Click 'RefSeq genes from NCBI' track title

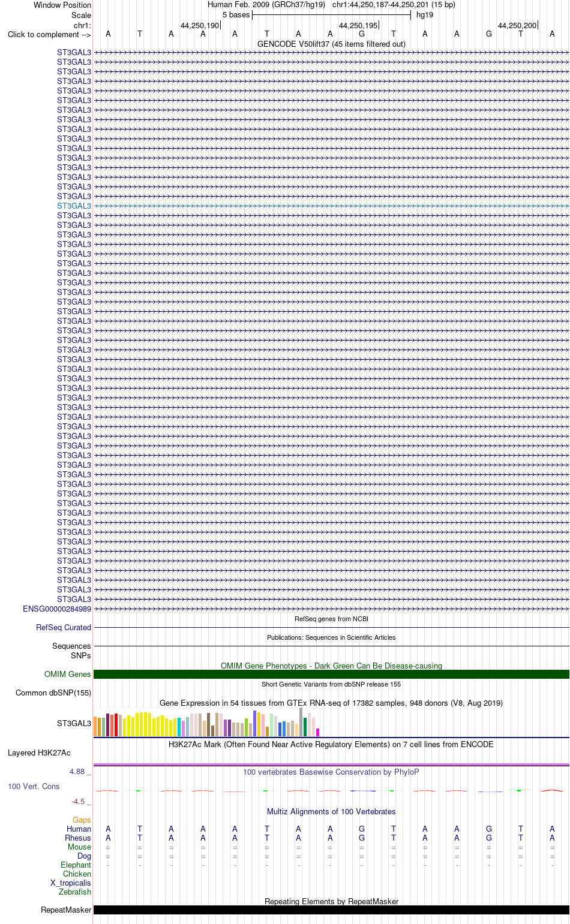tap(331, 619)
